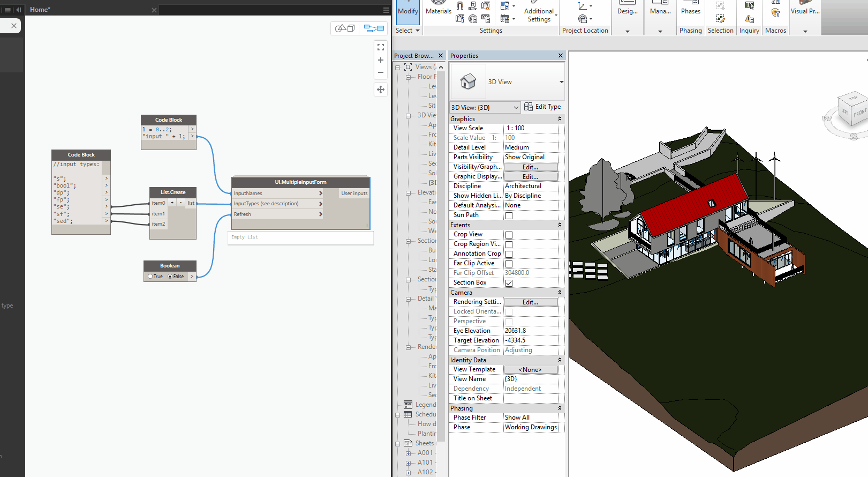Open the 3D View type selector dropdown
The width and height of the screenshot is (868, 477).
[561, 82]
